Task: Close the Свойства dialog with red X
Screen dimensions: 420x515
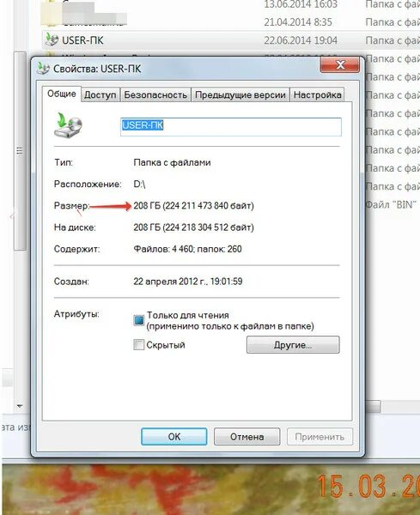Action: pos(340,64)
